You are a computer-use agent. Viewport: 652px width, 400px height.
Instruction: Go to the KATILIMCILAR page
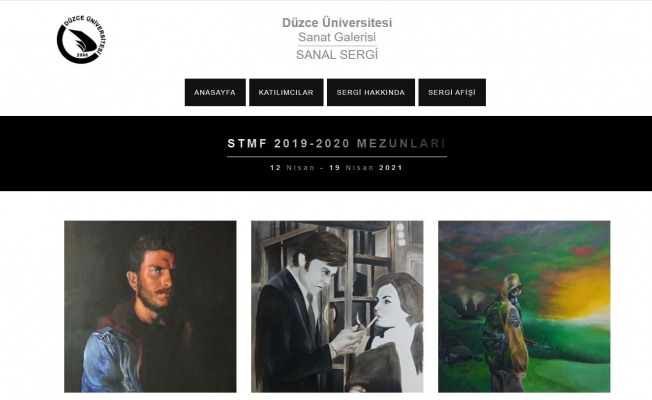(286, 92)
